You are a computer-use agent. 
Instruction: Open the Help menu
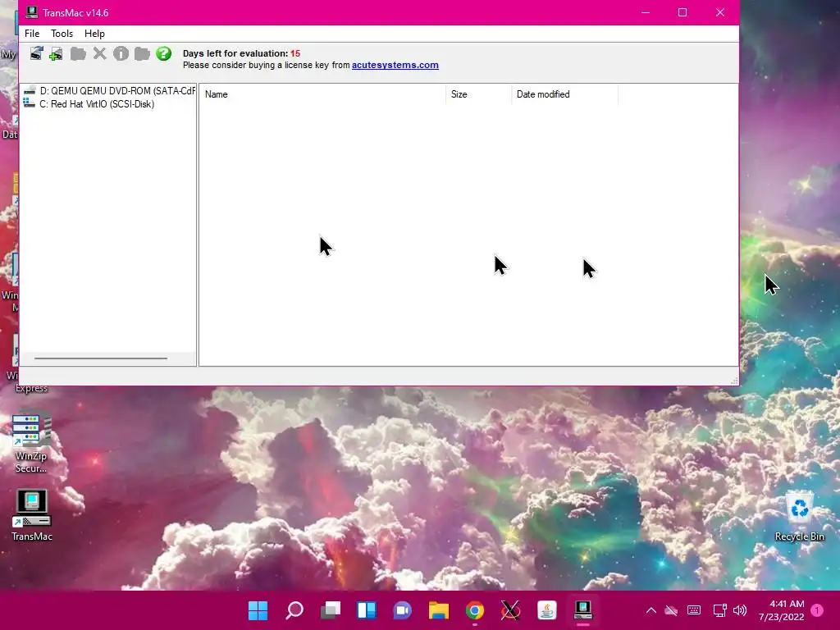click(94, 33)
